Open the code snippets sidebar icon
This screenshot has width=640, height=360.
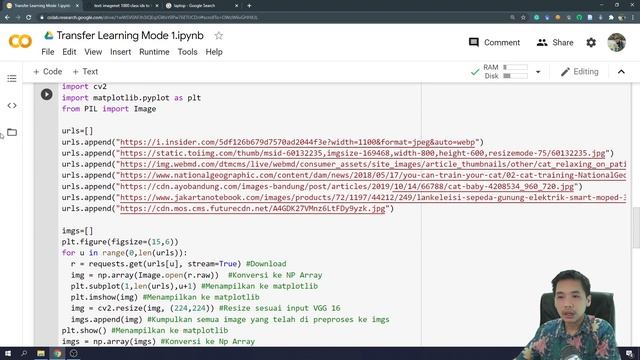tap(12, 106)
